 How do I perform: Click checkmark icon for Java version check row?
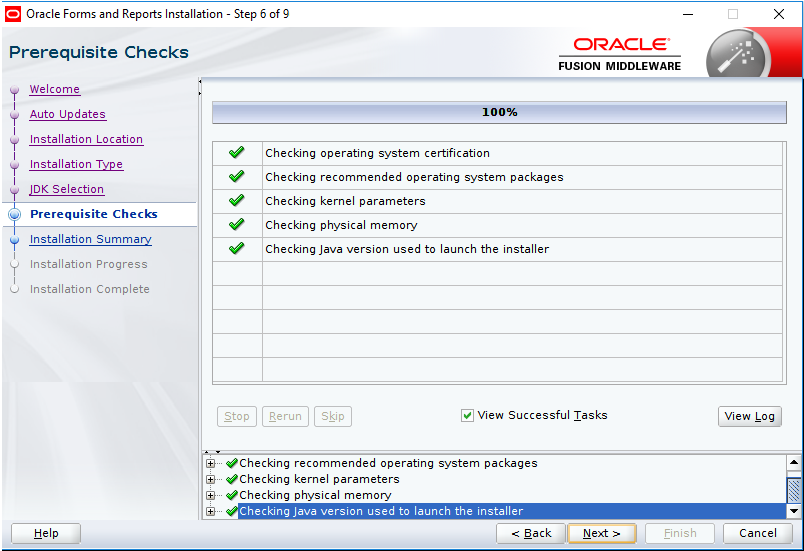tap(237, 249)
